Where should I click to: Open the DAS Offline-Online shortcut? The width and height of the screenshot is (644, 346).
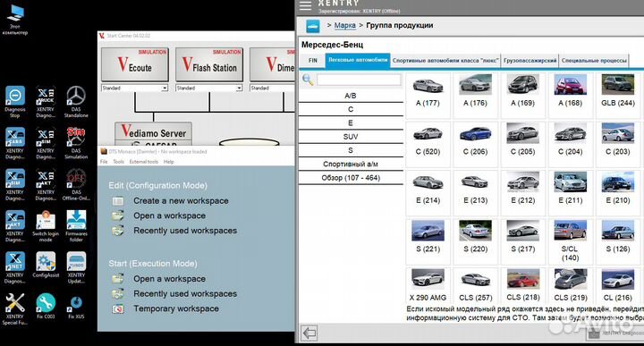[76, 184]
